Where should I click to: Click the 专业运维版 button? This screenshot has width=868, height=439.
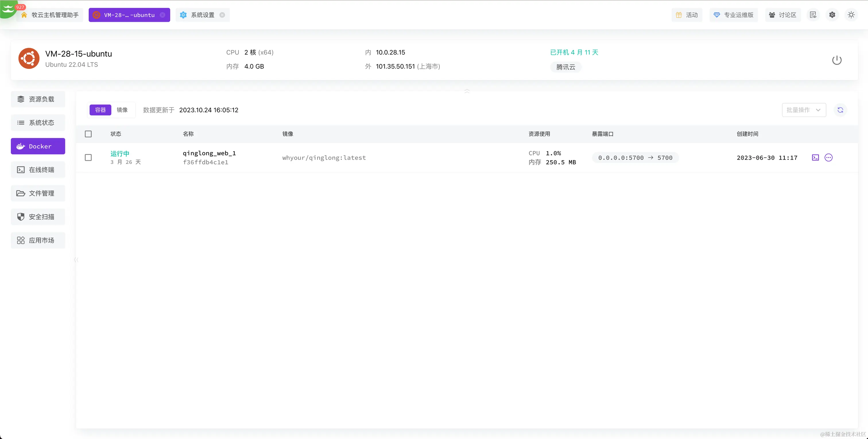click(734, 15)
